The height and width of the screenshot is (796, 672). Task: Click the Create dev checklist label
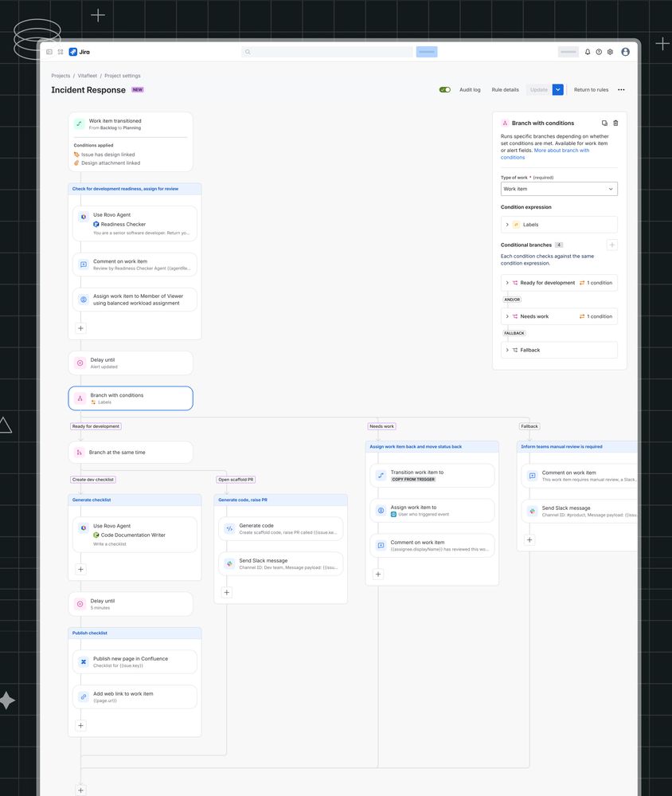click(x=93, y=479)
